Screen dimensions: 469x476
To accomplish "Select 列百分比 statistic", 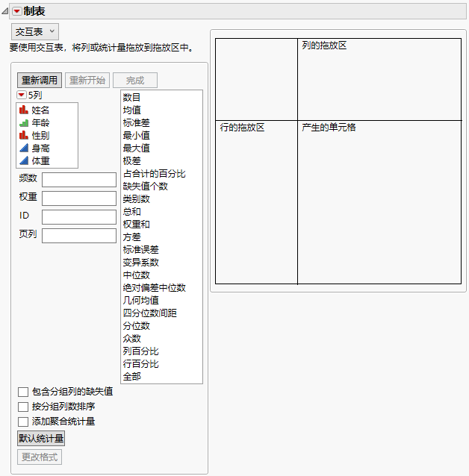I will (x=140, y=351).
